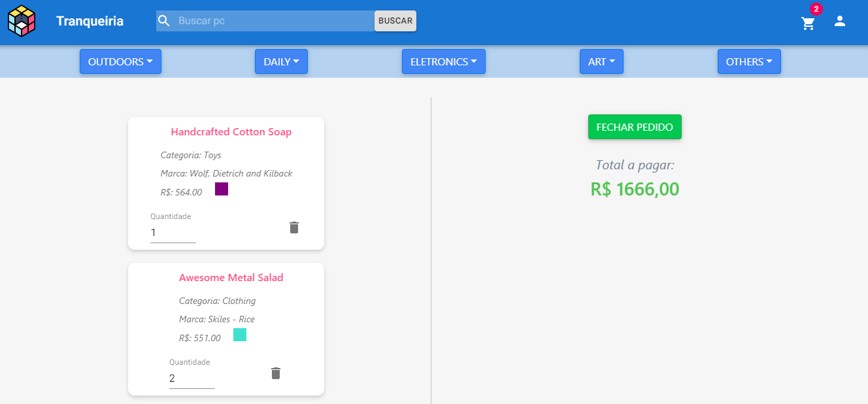This screenshot has width=868, height=404.
Task: Go to the Tranqueiria home title
Action: coord(90,21)
